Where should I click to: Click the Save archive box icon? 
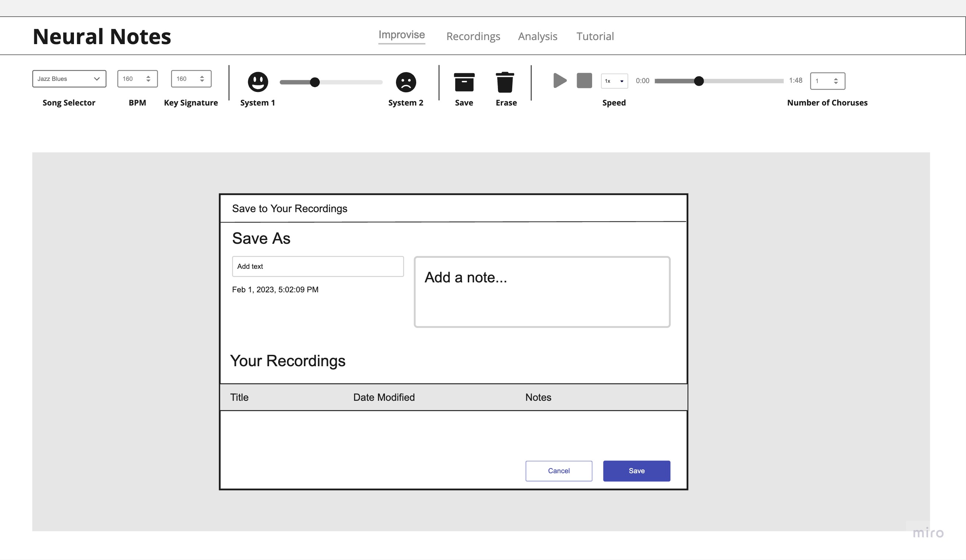pyautogui.click(x=464, y=82)
